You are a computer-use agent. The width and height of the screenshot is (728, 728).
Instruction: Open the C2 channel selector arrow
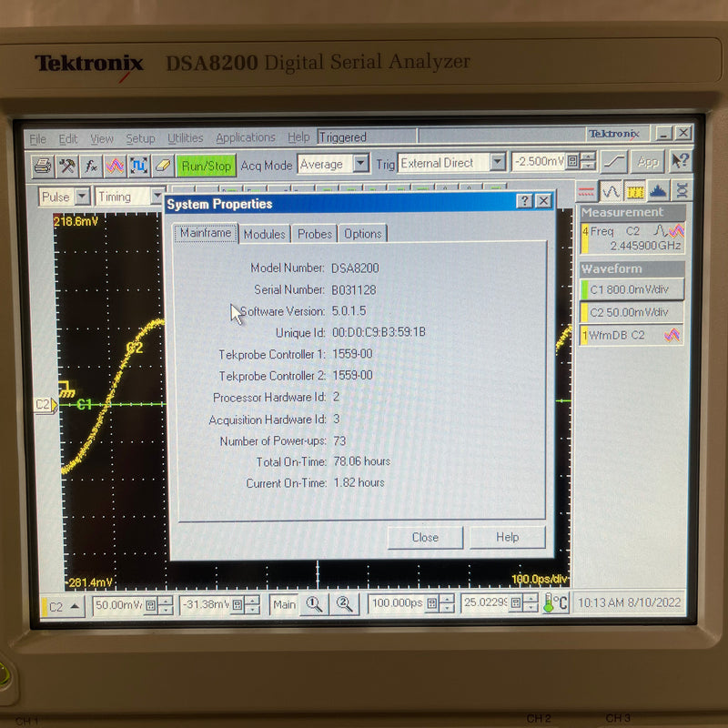75,606
